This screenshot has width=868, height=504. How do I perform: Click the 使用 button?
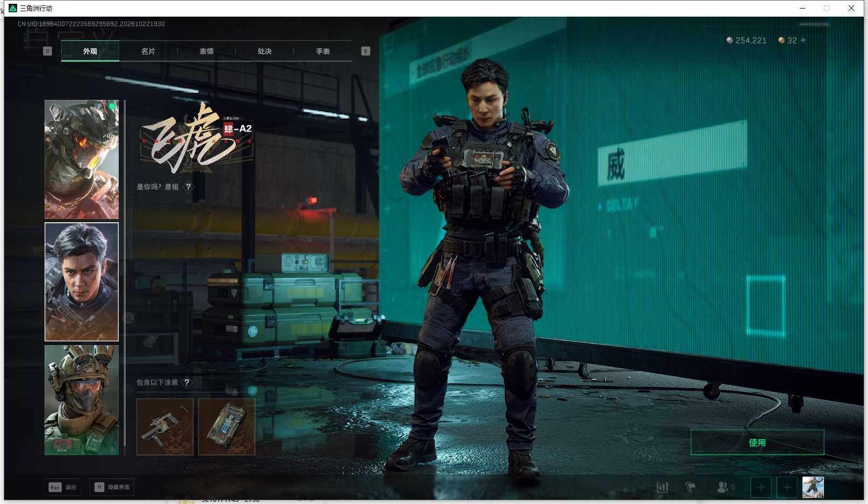tap(757, 442)
